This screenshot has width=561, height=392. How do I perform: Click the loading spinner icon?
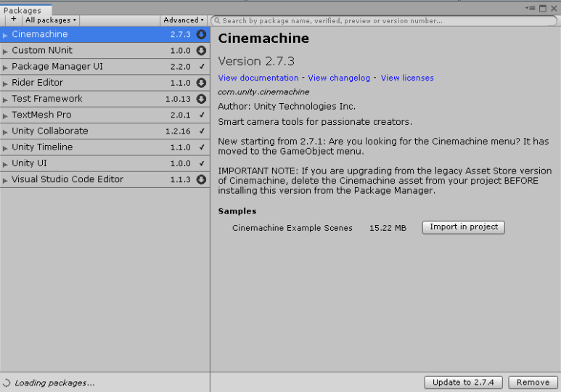[x=7, y=383]
